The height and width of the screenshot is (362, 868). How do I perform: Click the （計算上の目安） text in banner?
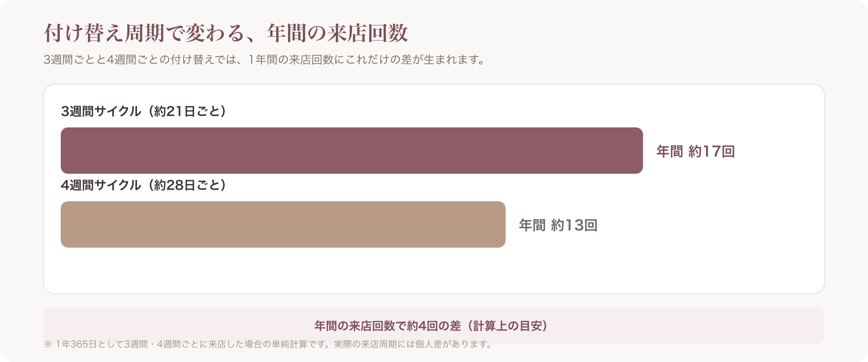pyautogui.click(x=509, y=326)
